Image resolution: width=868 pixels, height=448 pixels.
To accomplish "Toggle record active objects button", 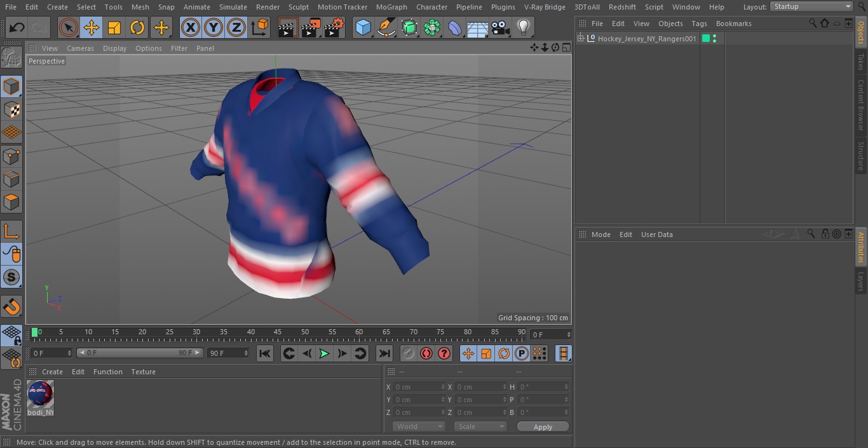I will point(409,353).
